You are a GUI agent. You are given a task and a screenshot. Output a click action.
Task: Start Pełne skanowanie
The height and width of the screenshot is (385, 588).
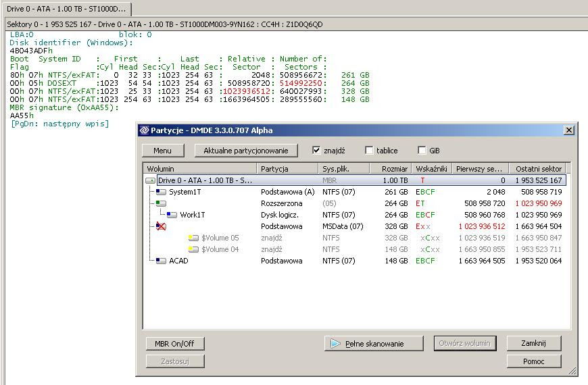tap(374, 343)
